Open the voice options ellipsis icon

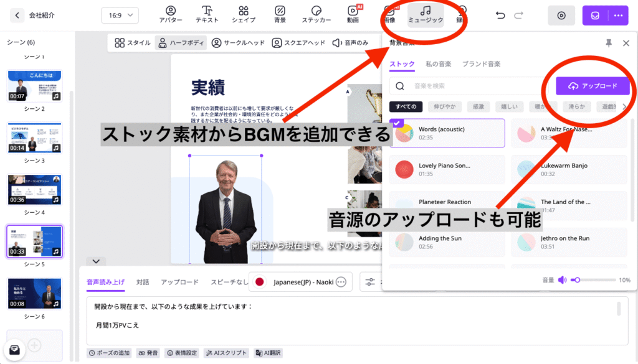[341, 282]
